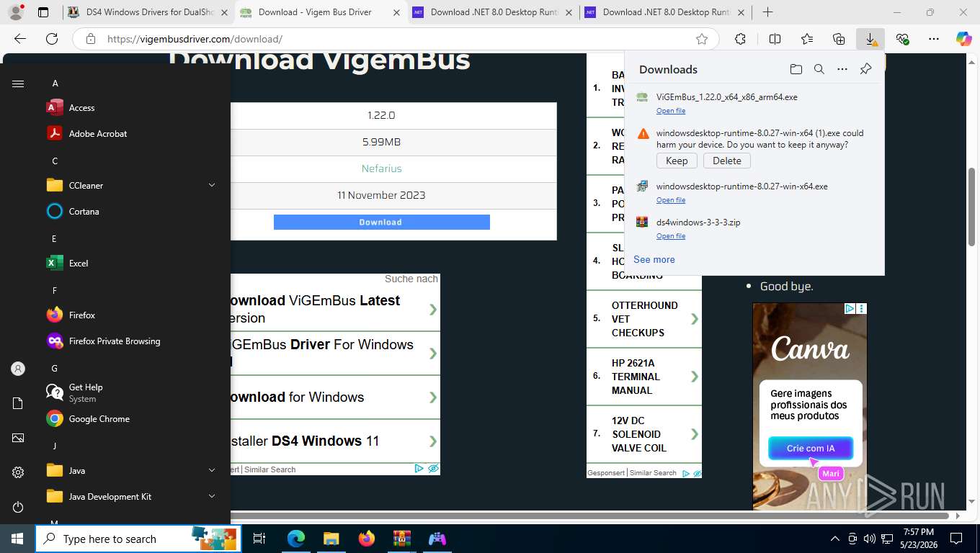The image size is (980, 553).
Task: Open HP 2621A Terminal Manual arrow
Action: (695, 376)
